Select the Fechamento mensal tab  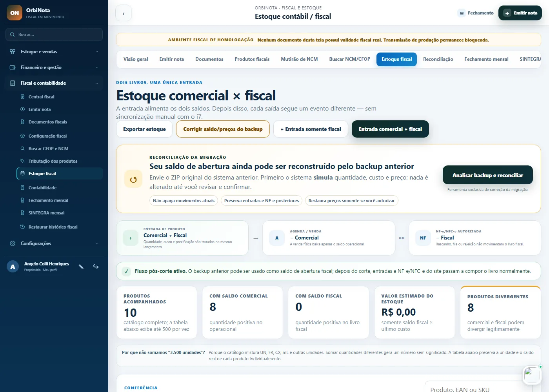pyautogui.click(x=486, y=59)
